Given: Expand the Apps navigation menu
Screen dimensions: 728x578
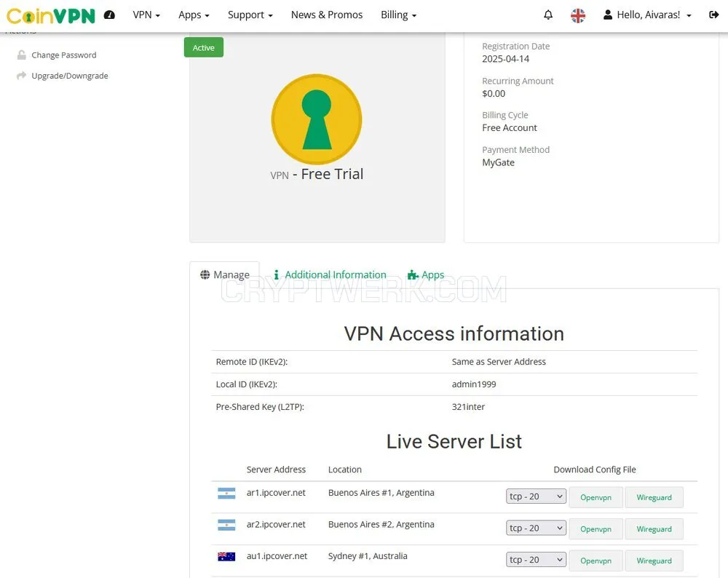Looking at the screenshot, I should pos(194,15).
